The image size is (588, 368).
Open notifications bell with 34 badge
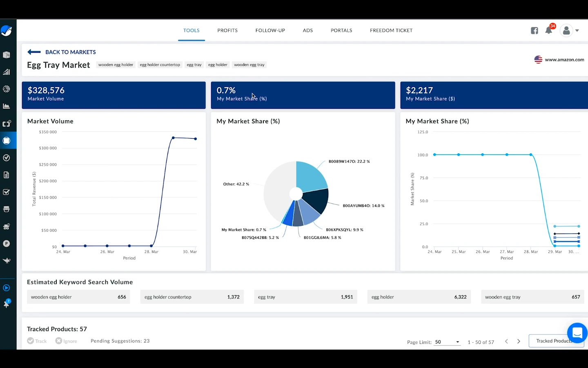point(548,31)
